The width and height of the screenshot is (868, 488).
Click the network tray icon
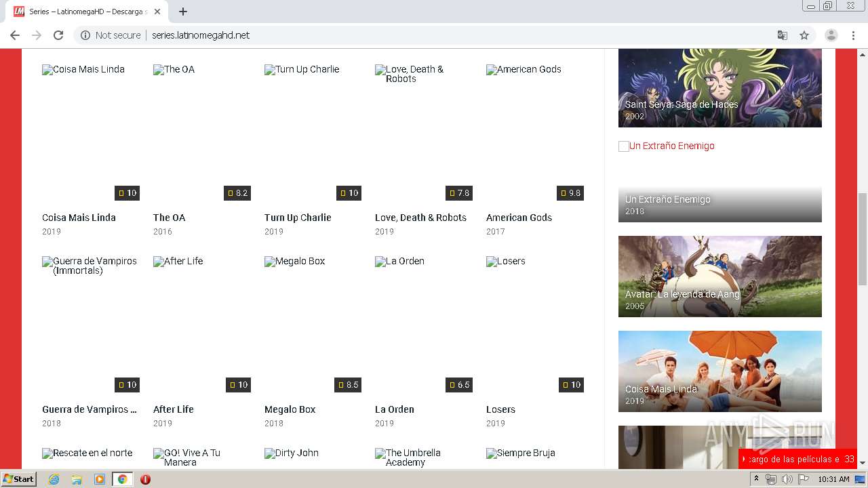point(771,479)
